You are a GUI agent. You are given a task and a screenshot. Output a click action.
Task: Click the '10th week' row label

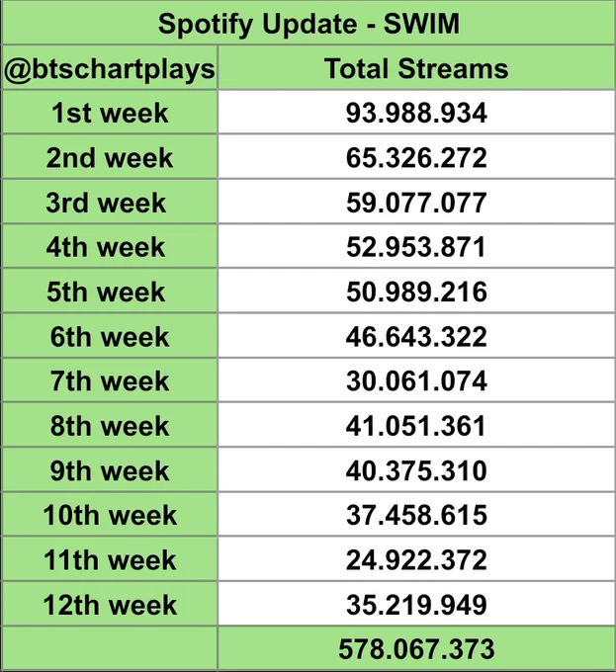click(110, 514)
